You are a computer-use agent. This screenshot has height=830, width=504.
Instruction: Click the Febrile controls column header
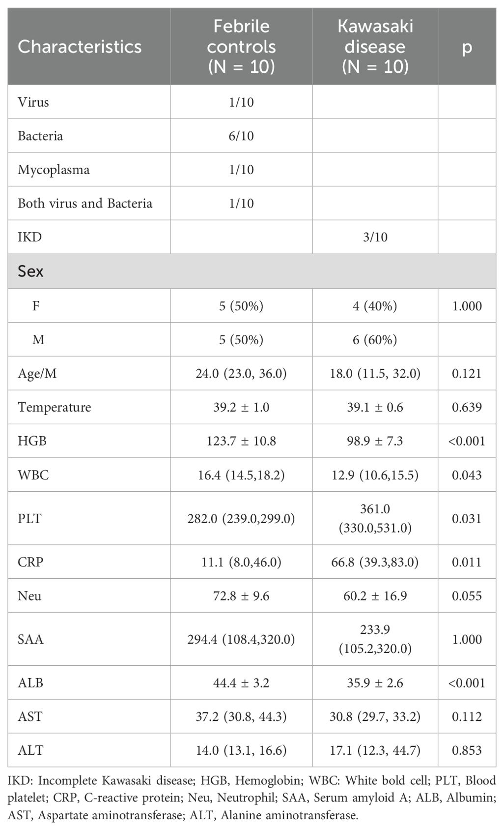[x=241, y=47]
